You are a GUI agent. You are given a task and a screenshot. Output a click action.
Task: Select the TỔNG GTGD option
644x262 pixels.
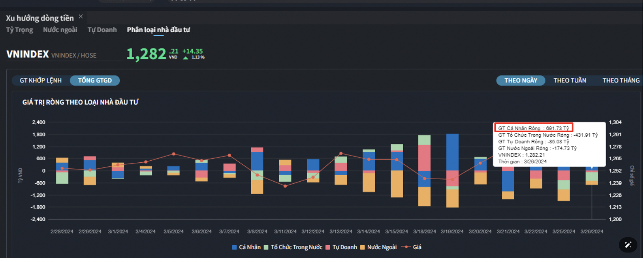point(95,80)
